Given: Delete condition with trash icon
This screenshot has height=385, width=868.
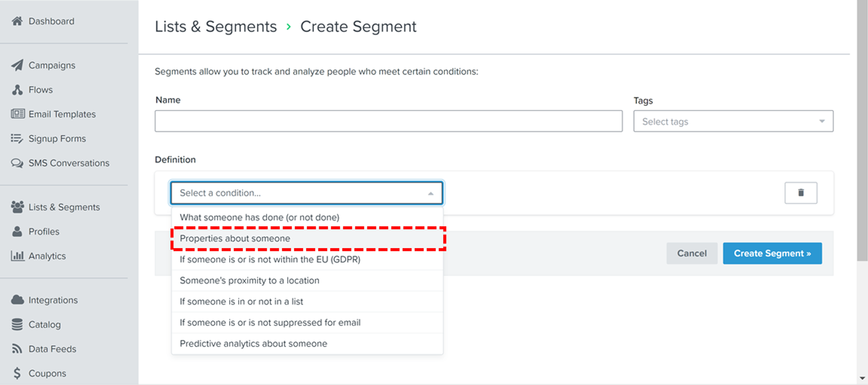Looking at the screenshot, I should 801,193.
